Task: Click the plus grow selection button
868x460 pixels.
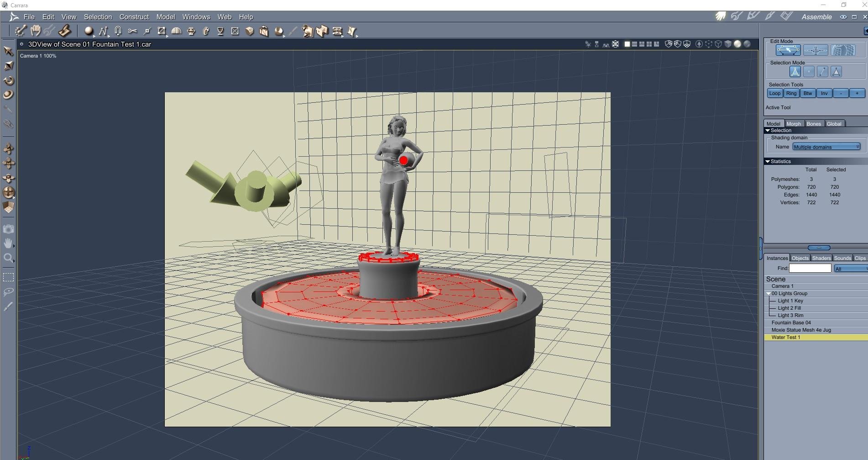Action: (857, 93)
